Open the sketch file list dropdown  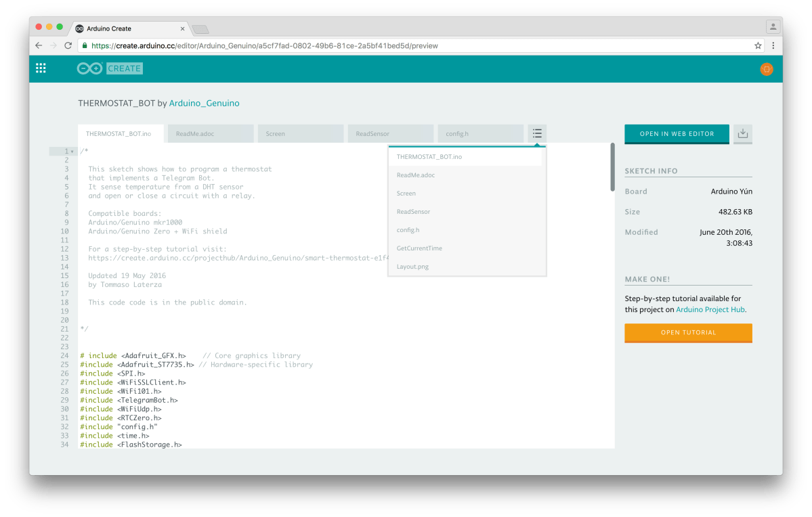(x=537, y=133)
